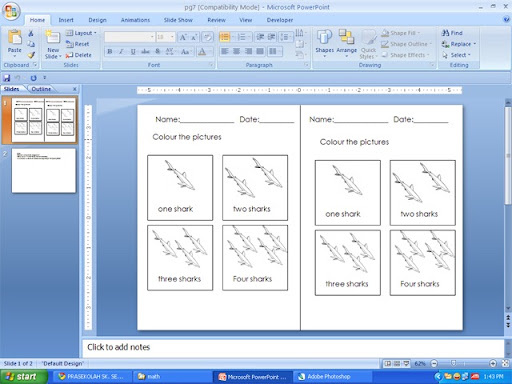Click zoom in plus button
Image resolution: width=512 pixels, height=384 pixels.
493,363
